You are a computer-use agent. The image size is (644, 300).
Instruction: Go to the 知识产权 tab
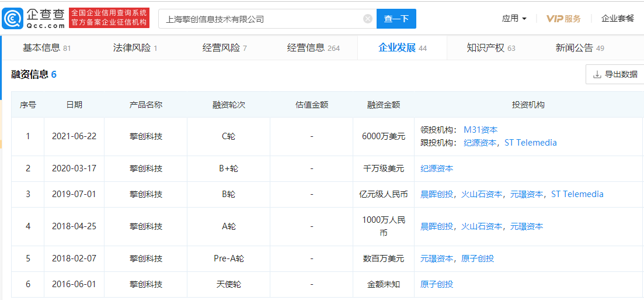pyautogui.click(x=490, y=48)
